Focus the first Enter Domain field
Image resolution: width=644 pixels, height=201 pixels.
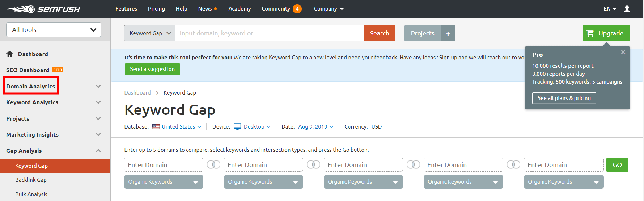coord(164,165)
